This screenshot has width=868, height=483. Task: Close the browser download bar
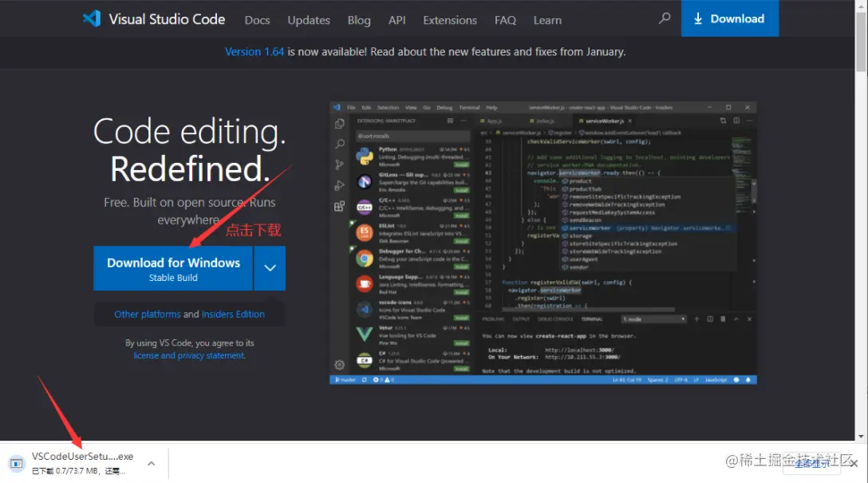(854, 463)
